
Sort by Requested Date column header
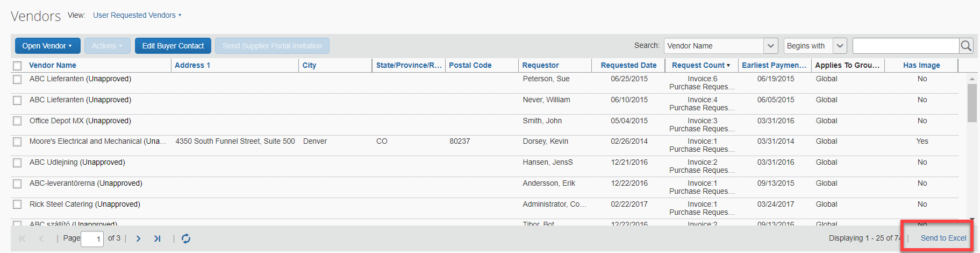(x=628, y=65)
